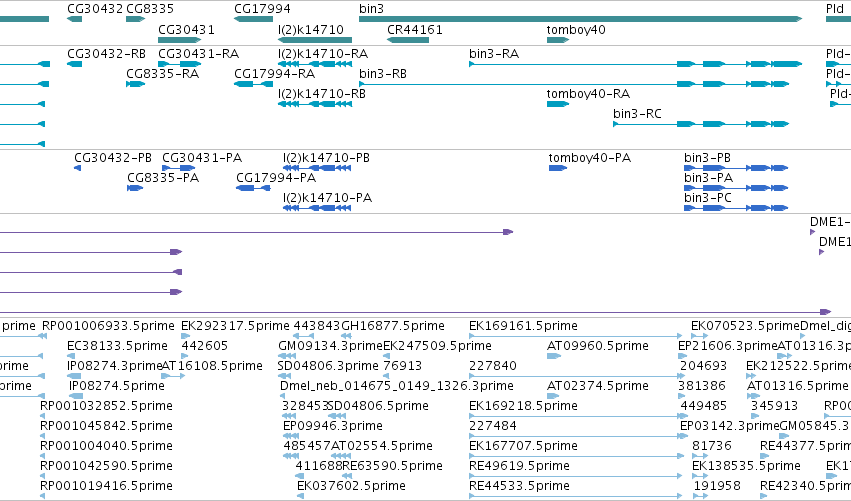The height and width of the screenshot is (501, 851).
Task: Select the CG8335-PA protein glyph
Action: 135,188
